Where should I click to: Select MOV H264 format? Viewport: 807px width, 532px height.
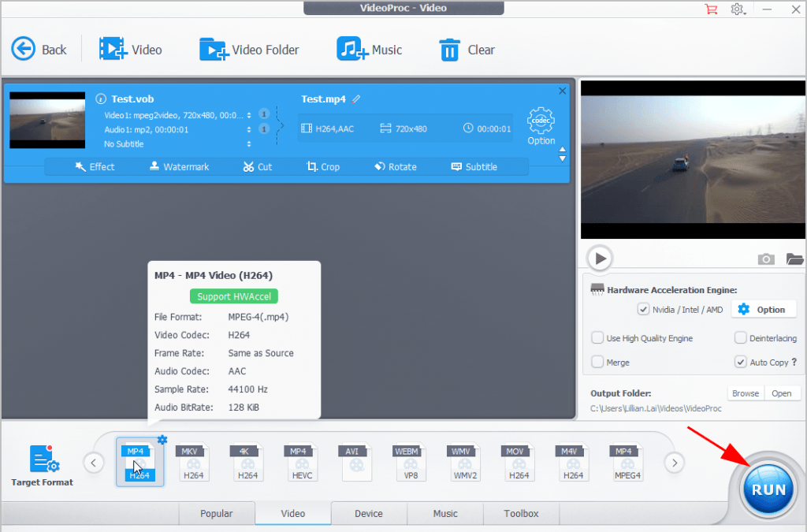click(519, 463)
